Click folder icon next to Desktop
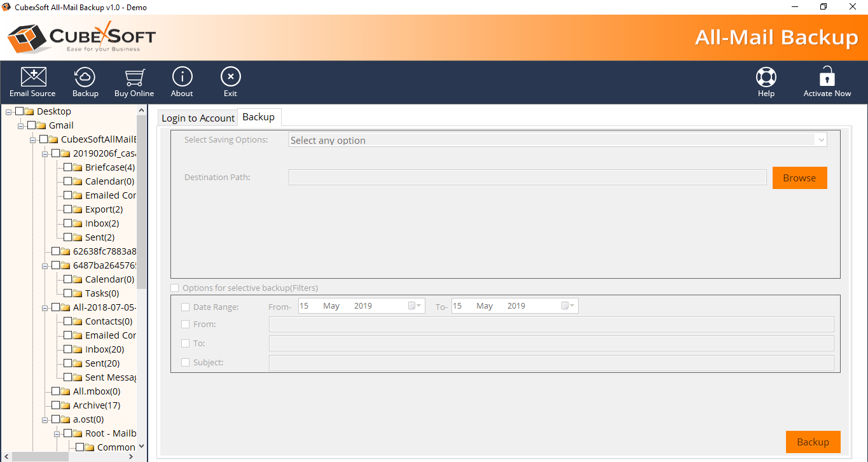This screenshot has width=868, height=462. (30, 111)
